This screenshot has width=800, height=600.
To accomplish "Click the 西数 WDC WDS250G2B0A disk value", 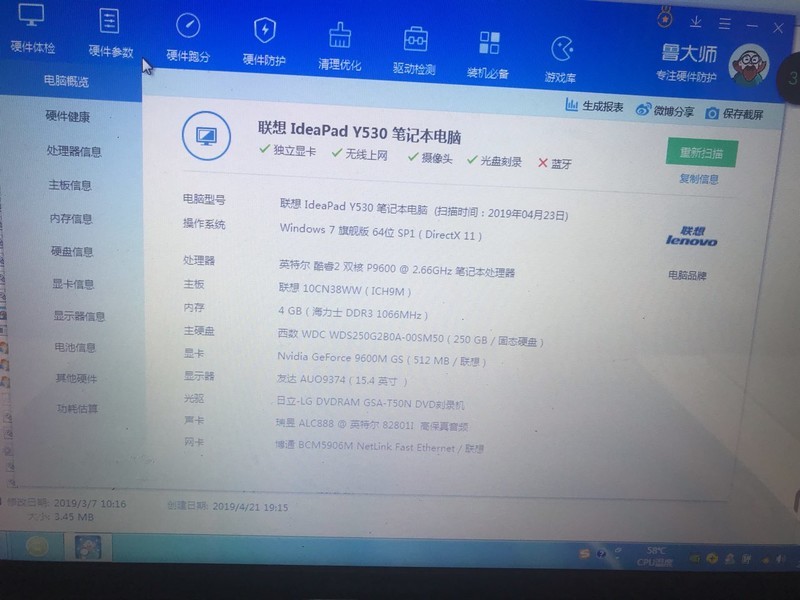I will (410, 337).
